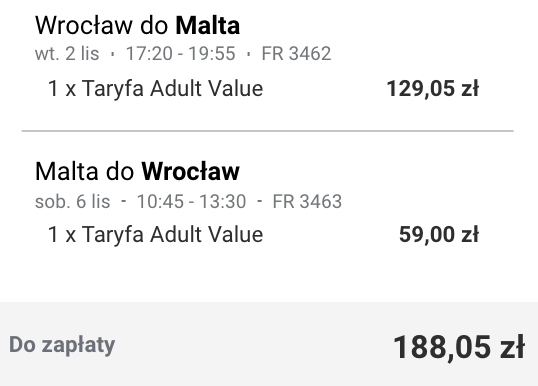Screen dimensions: 538x386
Task: Click the return Taryfa Adult Value row
Action: [263, 234]
